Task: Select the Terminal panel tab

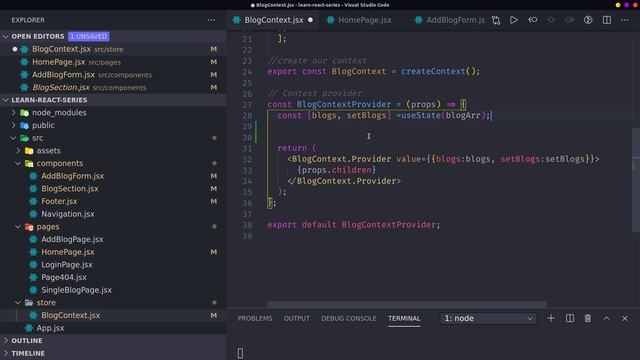Action: coord(404,318)
